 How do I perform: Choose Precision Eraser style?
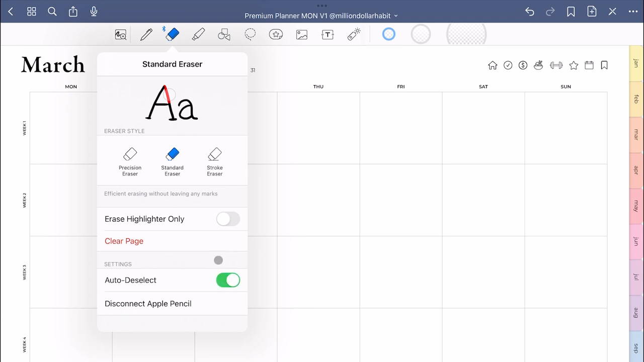[130, 161]
